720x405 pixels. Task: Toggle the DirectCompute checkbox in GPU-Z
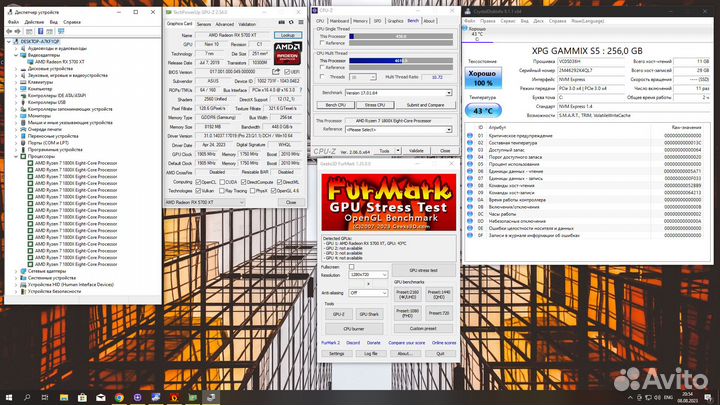tap(244, 182)
